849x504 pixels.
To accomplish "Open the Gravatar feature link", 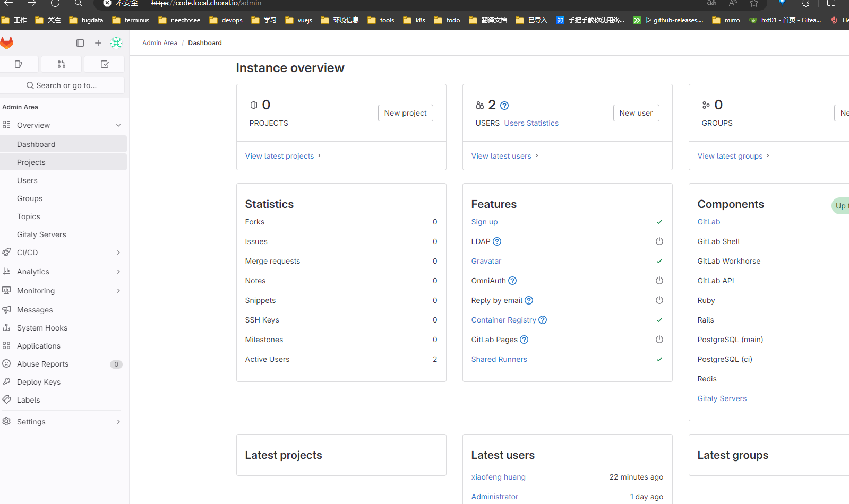I will 486,261.
